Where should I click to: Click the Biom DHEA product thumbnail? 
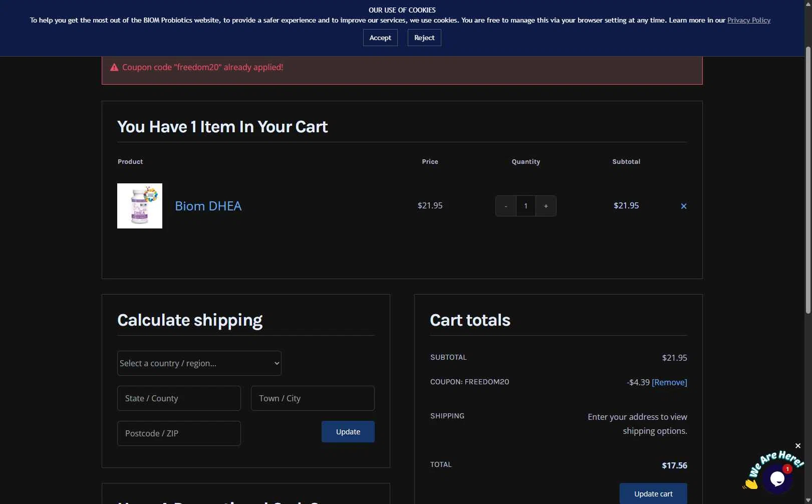click(140, 206)
